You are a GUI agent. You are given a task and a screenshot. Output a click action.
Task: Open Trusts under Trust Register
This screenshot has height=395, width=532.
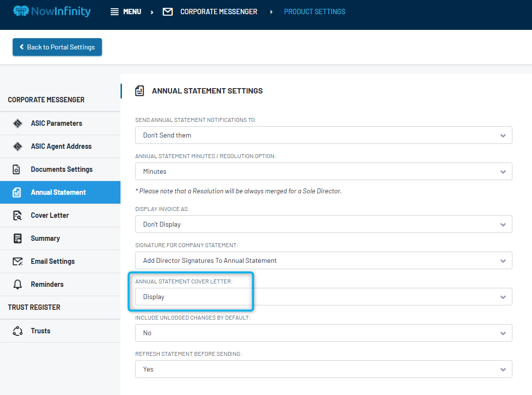click(x=60, y=331)
